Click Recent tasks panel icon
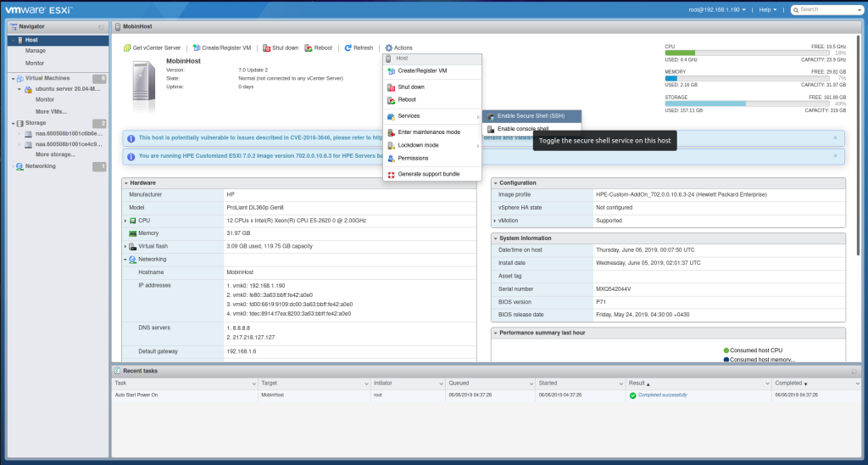Screen dimensions: 868x465 click(117, 371)
